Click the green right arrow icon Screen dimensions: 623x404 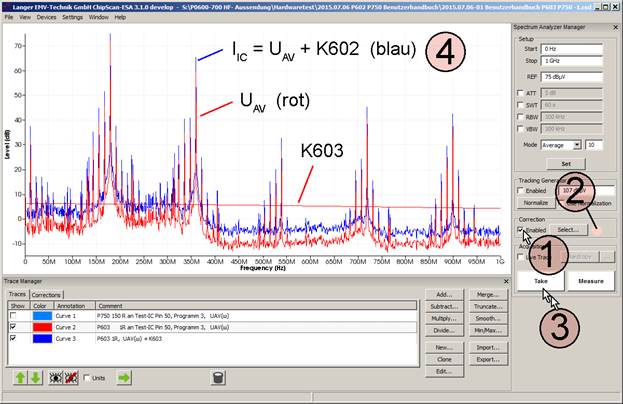coord(124,378)
